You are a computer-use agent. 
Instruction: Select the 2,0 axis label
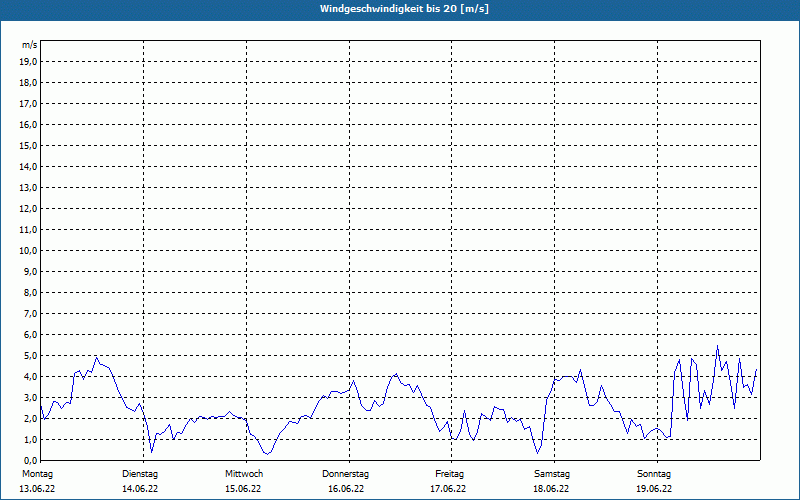pos(30,418)
